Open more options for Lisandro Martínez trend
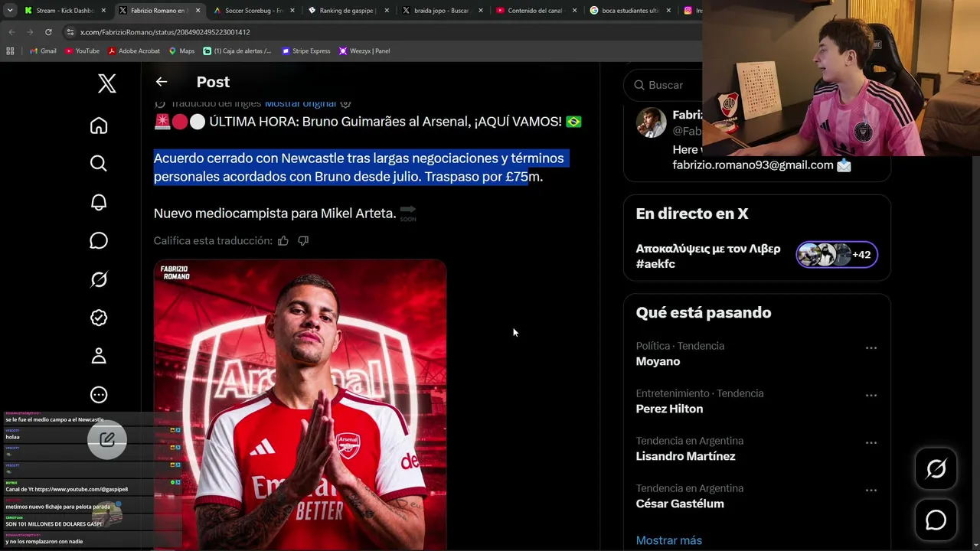 (x=871, y=442)
